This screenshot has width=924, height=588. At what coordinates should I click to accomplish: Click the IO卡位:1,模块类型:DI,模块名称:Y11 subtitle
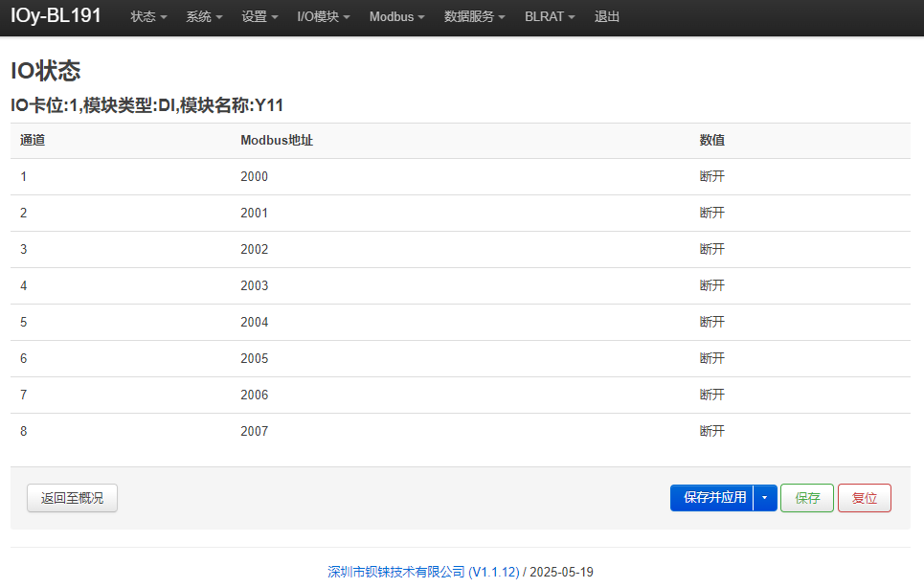[146, 105]
